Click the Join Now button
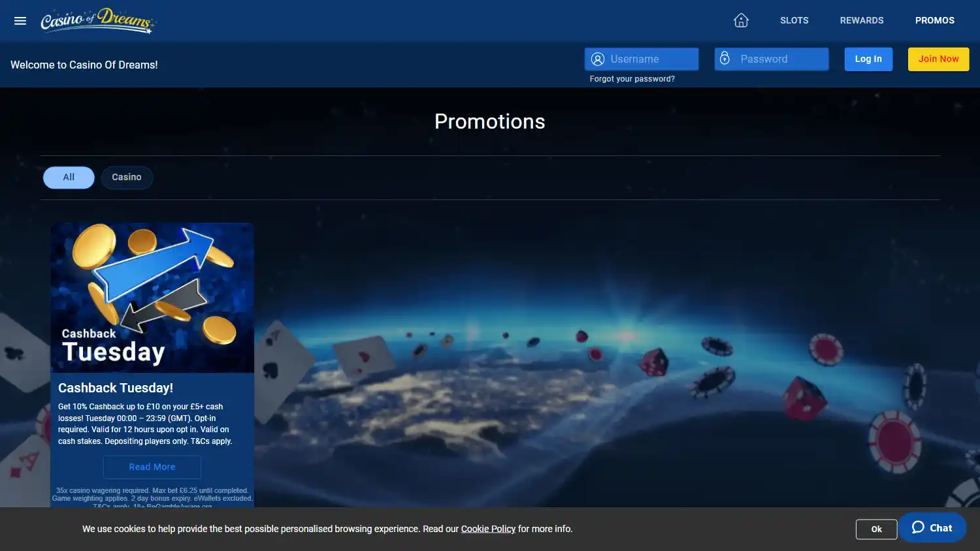The image size is (980, 551). point(939,59)
